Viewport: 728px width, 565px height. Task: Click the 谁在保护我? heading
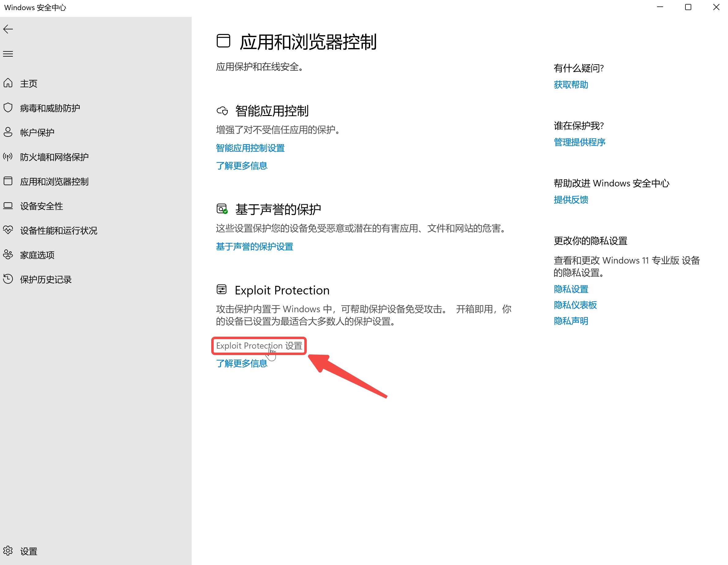point(579,126)
